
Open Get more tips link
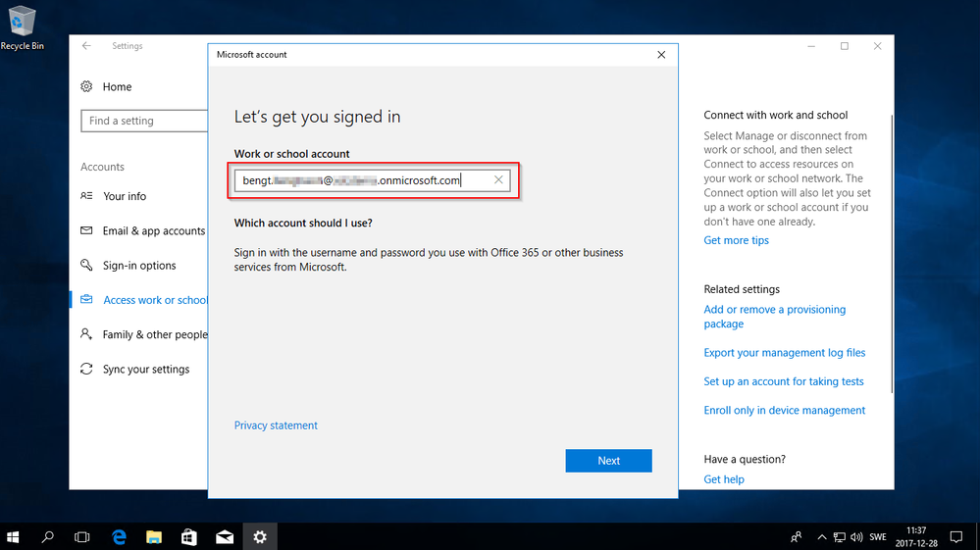(737, 240)
